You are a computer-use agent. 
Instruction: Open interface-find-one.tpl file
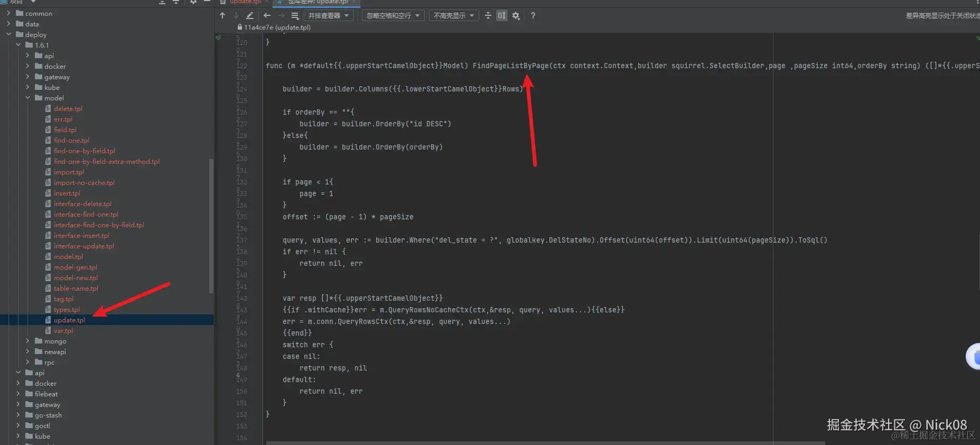click(x=86, y=214)
